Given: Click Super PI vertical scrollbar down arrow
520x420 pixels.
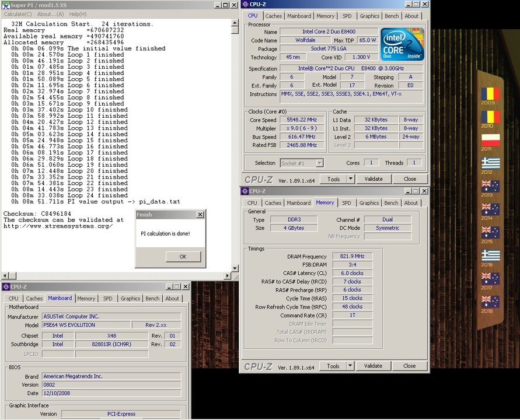Looking at the screenshot, I should click(x=235, y=268).
